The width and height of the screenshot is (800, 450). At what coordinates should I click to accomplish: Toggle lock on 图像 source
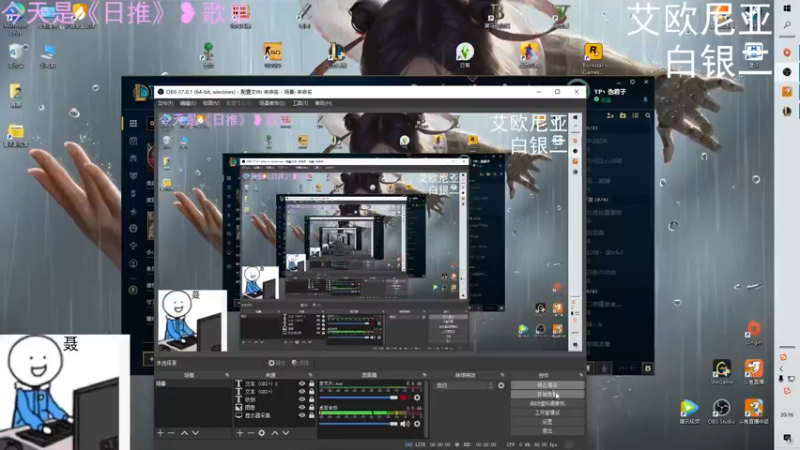(x=311, y=407)
